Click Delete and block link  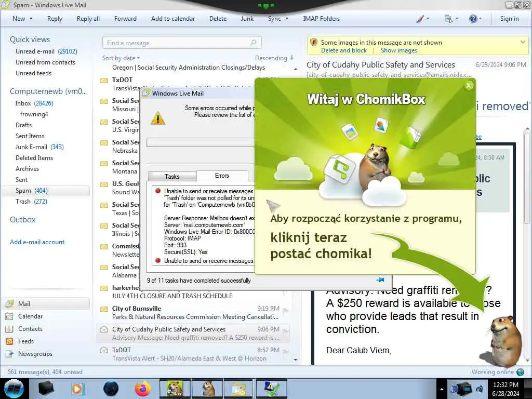click(344, 50)
